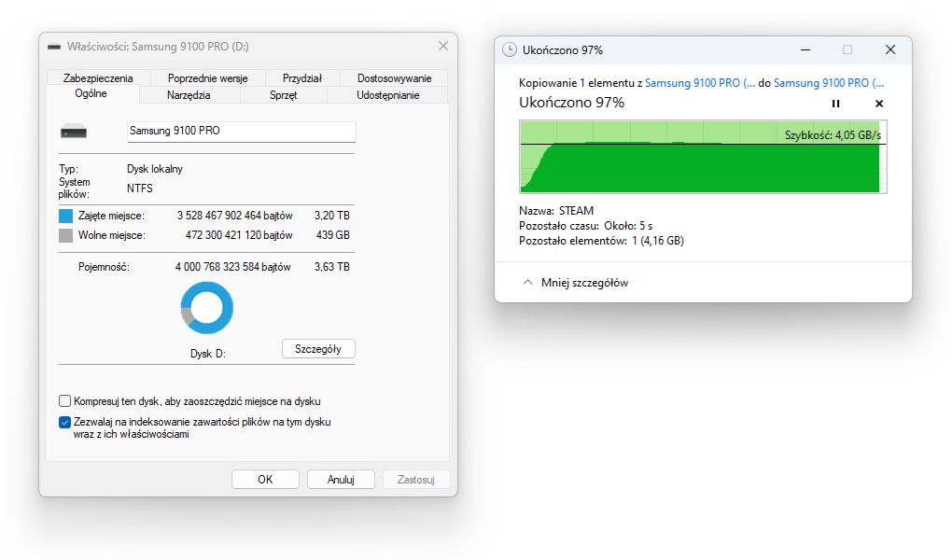Pause the file copy operation

(835, 104)
